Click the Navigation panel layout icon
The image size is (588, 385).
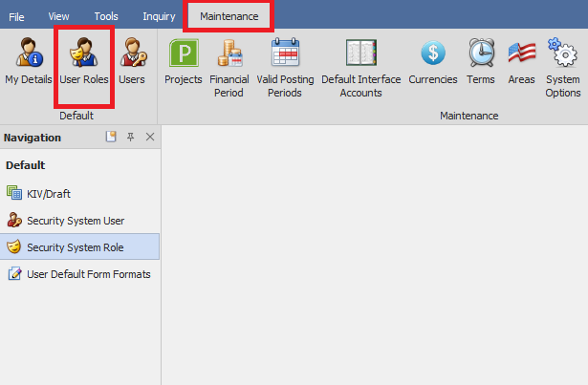click(111, 137)
